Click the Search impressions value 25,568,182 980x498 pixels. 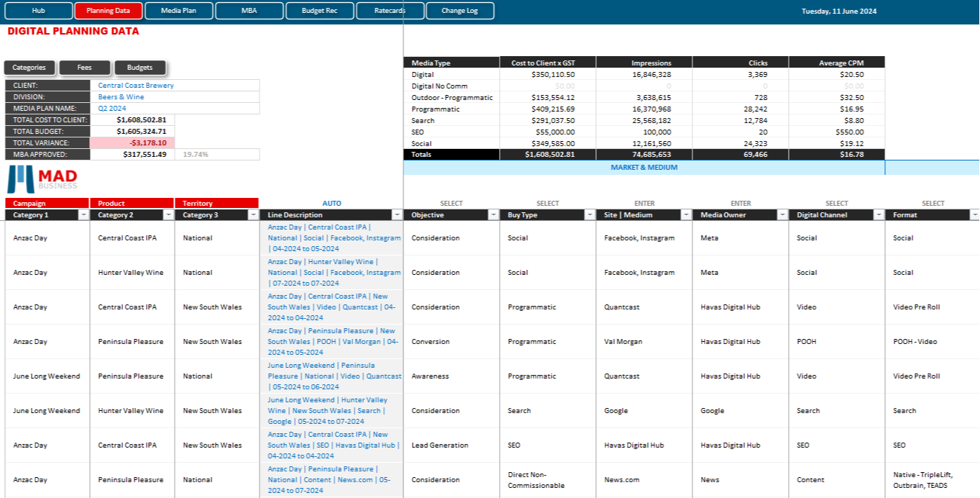pyautogui.click(x=644, y=120)
